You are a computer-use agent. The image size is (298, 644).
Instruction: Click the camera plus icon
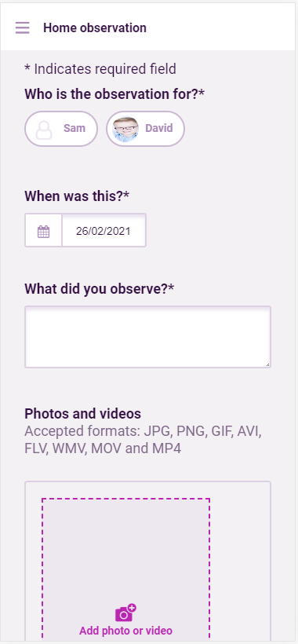point(125,613)
